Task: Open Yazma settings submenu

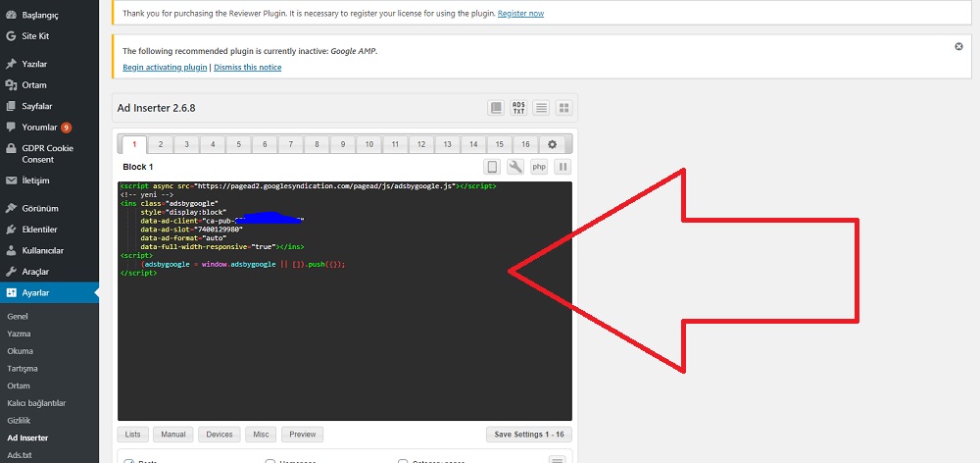Action: [19, 334]
